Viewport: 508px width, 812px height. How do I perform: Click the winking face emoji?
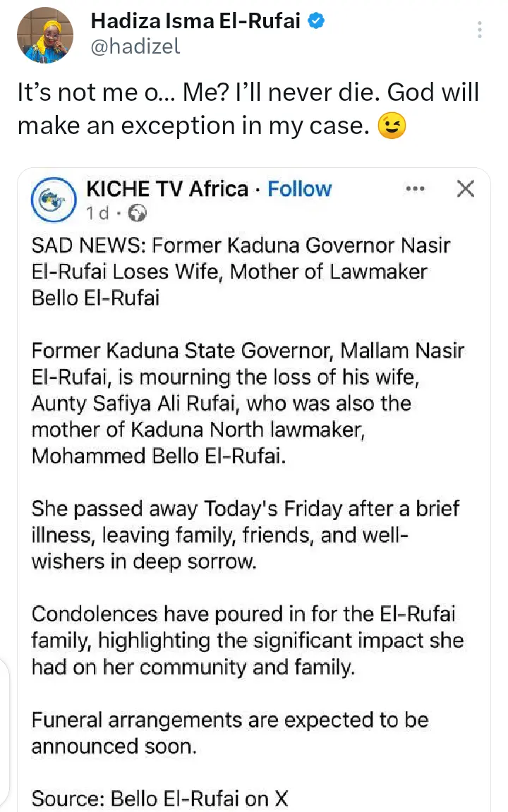(392, 126)
